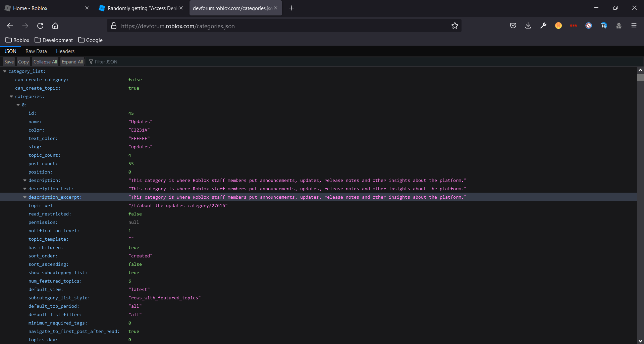This screenshot has height=344, width=644.
Task: Open the Pocket save icon
Action: (x=513, y=26)
